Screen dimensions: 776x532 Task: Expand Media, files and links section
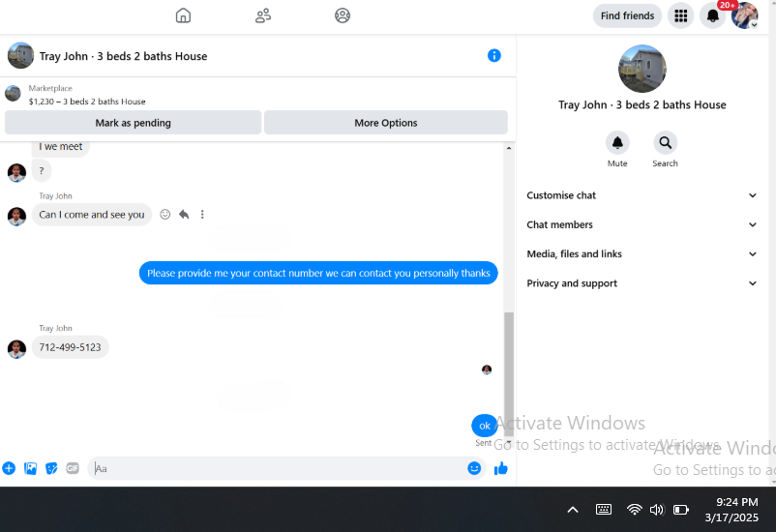[642, 253]
